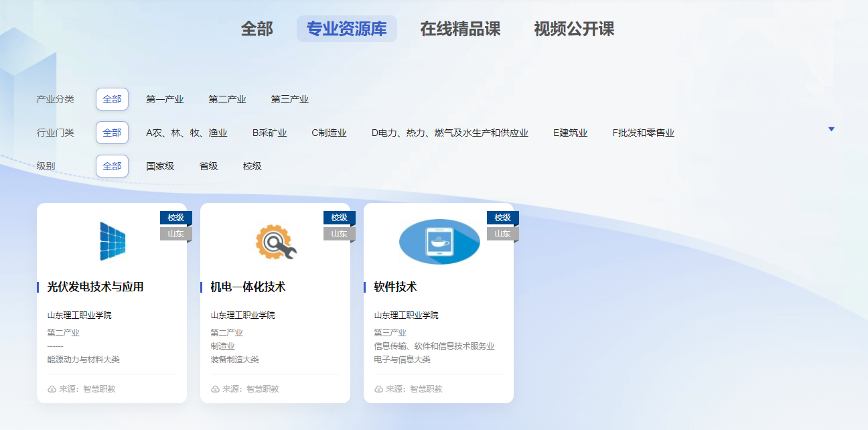This screenshot has height=430, width=868.
Task: Click the cloud source icon on 光伏发电技术与应用 card
Action: click(x=52, y=389)
